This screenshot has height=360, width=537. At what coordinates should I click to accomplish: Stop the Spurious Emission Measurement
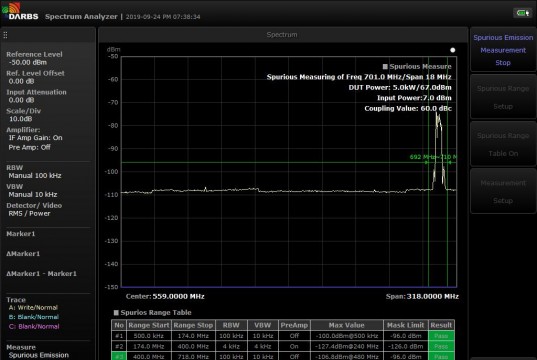[x=503, y=50]
